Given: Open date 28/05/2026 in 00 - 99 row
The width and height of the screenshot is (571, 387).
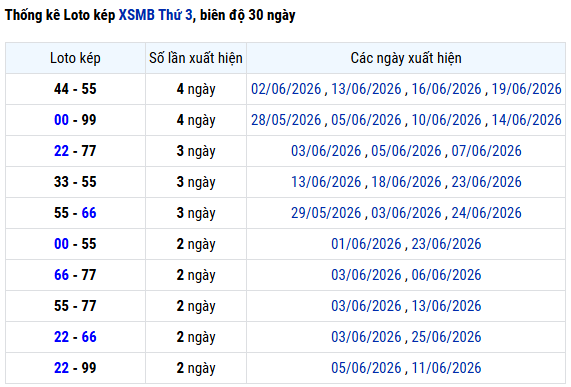Looking at the screenshot, I should [x=286, y=120].
